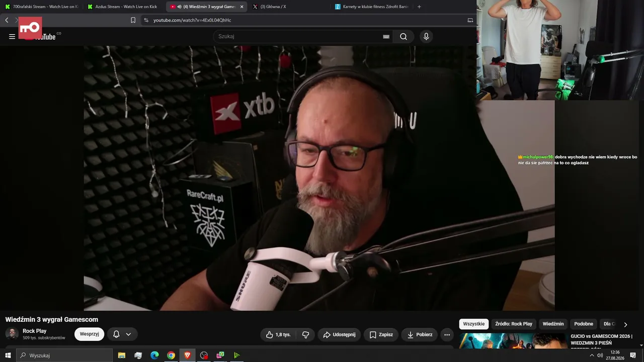Expand the notification options chevron
The height and width of the screenshot is (362, 644).
click(x=128, y=334)
